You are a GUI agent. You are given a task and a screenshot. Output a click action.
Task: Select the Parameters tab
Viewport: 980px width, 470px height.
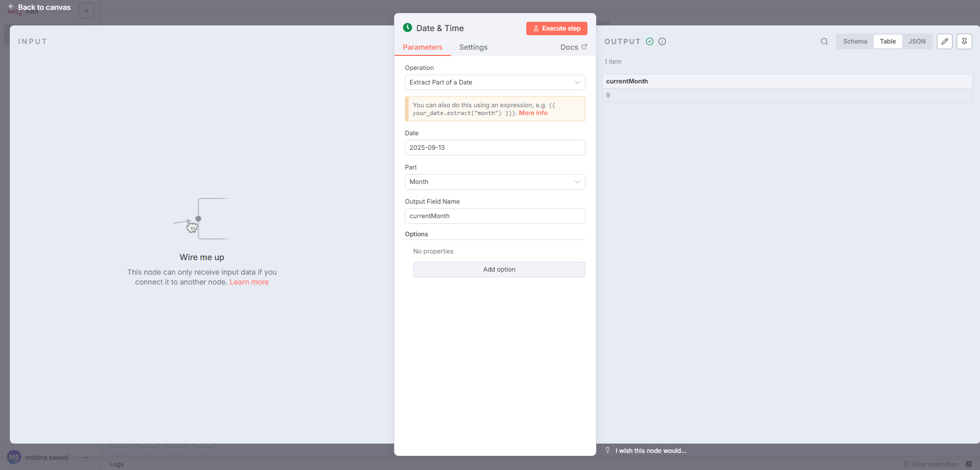[x=422, y=47]
